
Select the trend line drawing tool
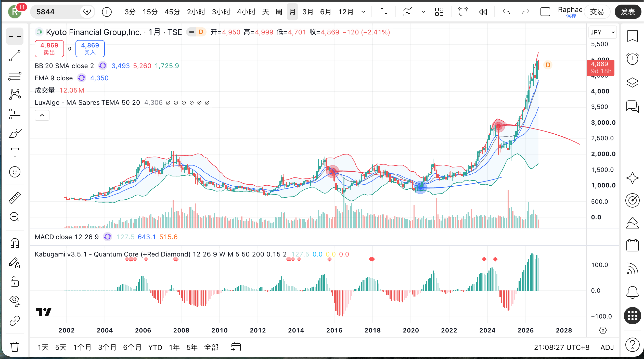[15, 56]
